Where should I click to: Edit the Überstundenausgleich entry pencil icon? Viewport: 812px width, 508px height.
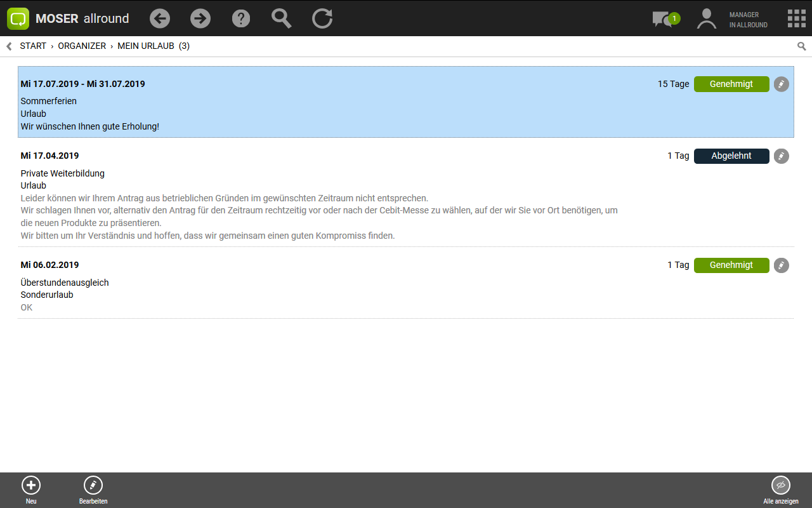(782, 265)
